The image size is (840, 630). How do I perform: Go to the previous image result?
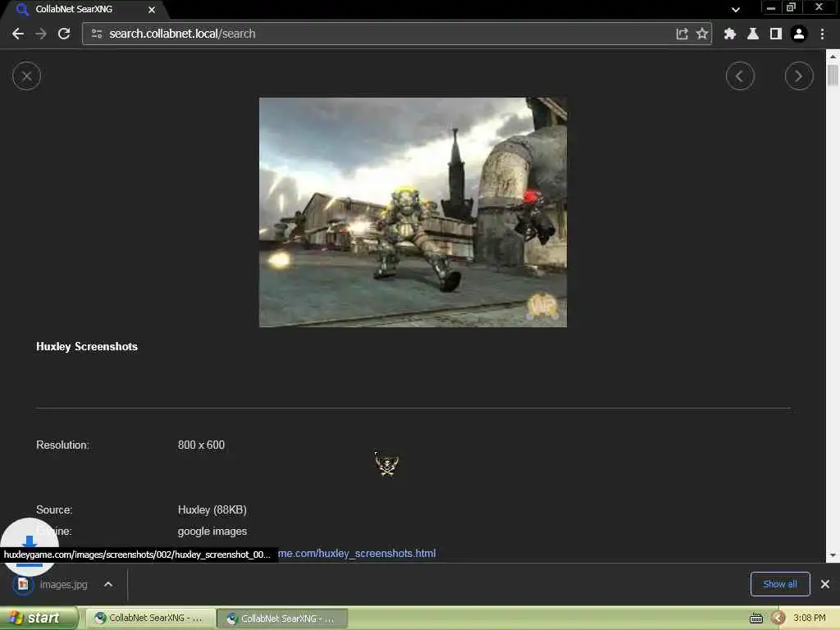pyautogui.click(x=740, y=76)
